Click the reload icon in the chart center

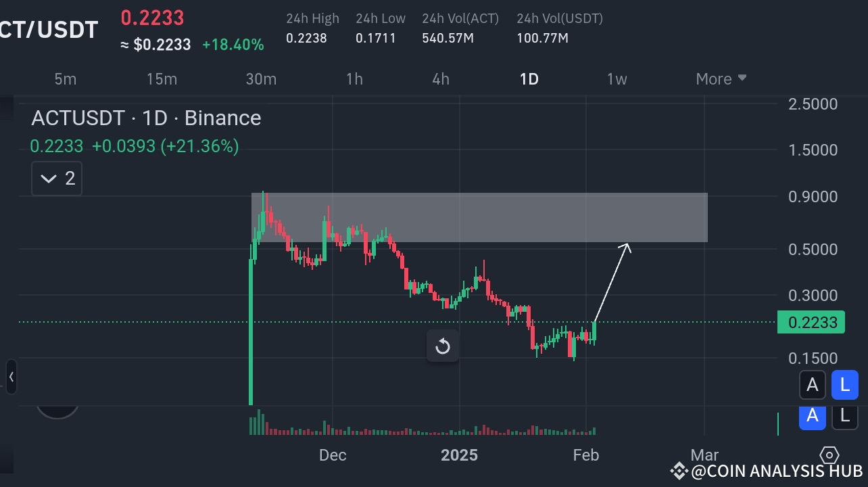443,346
